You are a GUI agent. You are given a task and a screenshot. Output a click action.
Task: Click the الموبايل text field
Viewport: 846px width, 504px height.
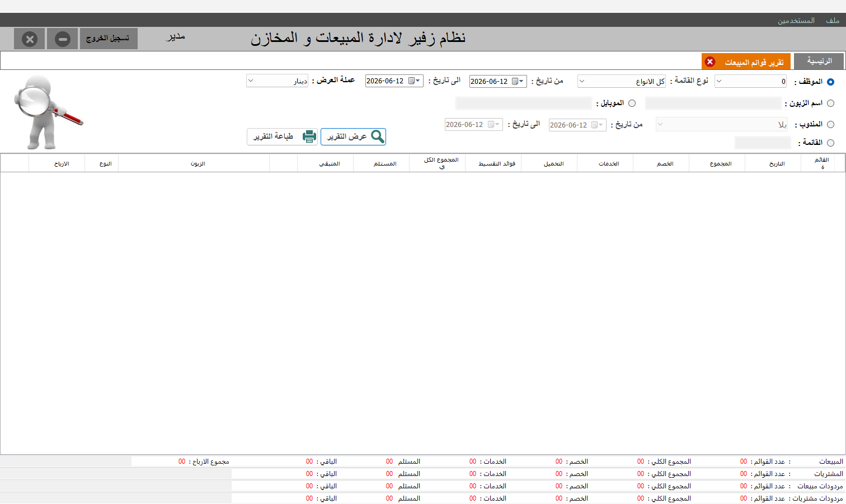tap(523, 103)
